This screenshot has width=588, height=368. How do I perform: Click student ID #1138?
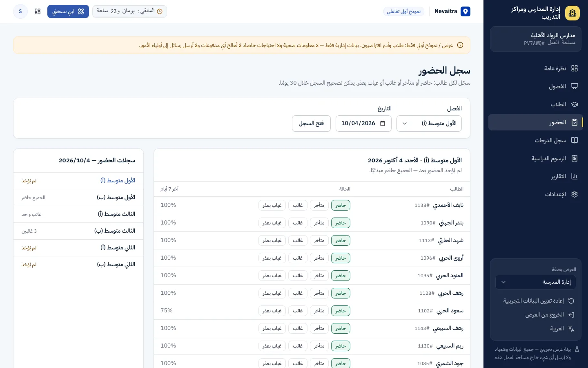coord(422,205)
